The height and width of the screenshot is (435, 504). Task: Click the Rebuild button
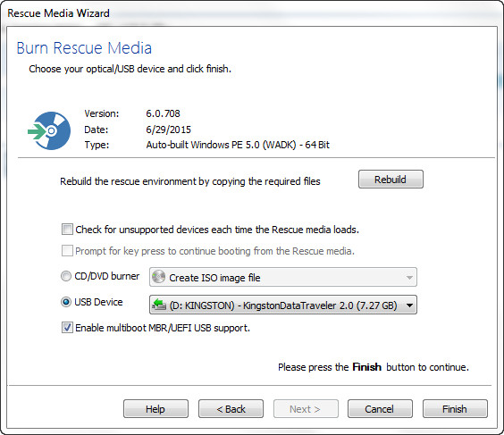(x=391, y=180)
